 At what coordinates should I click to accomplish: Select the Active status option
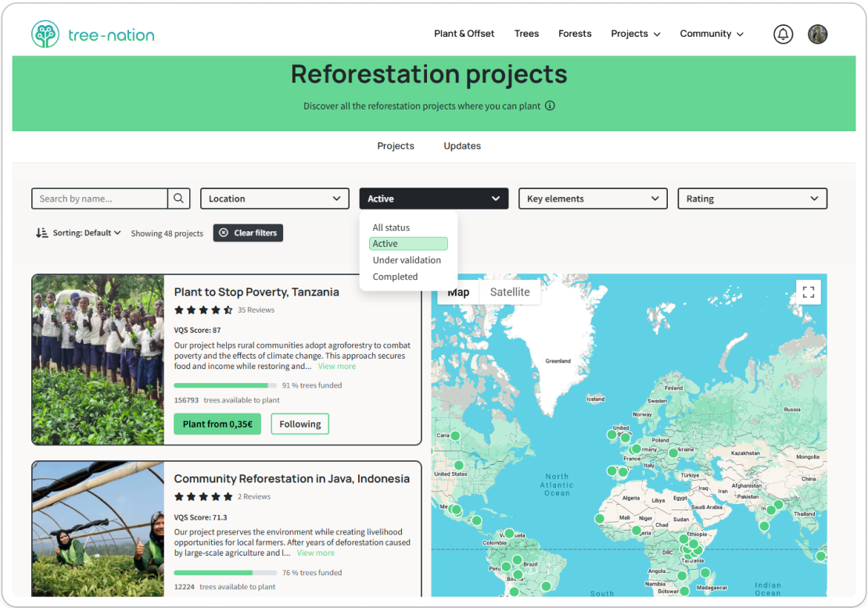408,243
